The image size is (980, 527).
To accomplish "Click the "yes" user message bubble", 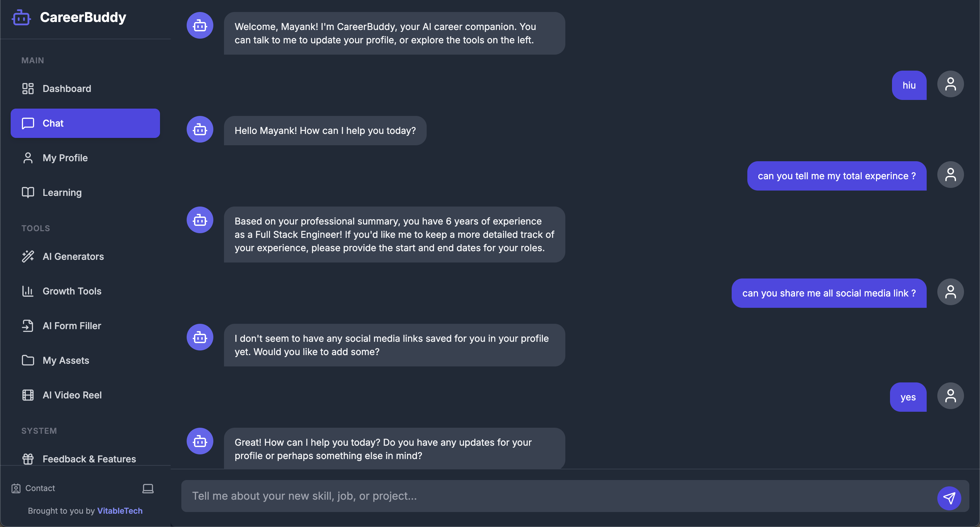I will click(908, 397).
